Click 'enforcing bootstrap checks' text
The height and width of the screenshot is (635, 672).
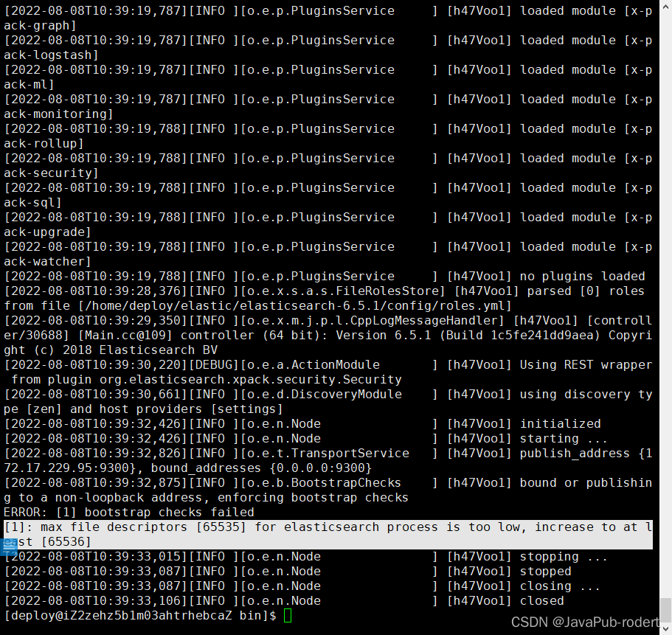[x=313, y=498]
